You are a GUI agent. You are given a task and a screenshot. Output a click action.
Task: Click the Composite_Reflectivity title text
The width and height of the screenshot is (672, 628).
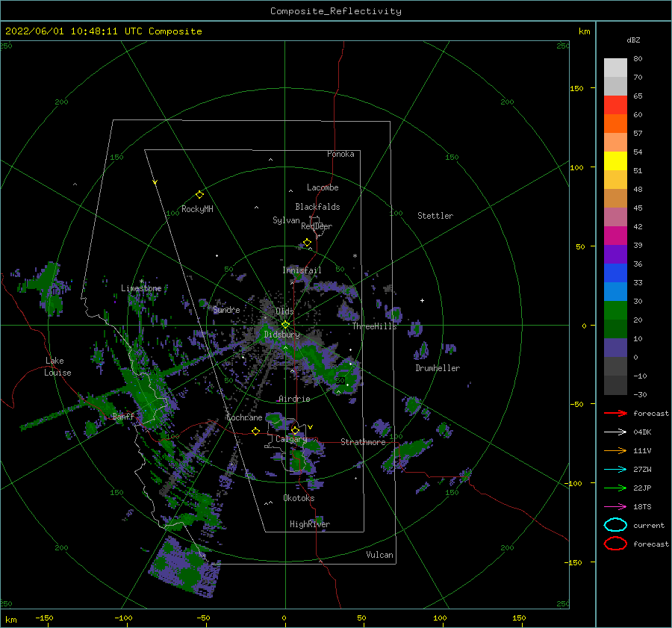coord(336,11)
